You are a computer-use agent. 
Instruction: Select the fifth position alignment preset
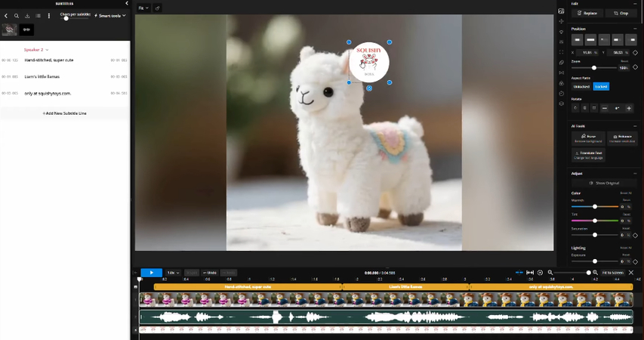click(x=631, y=39)
